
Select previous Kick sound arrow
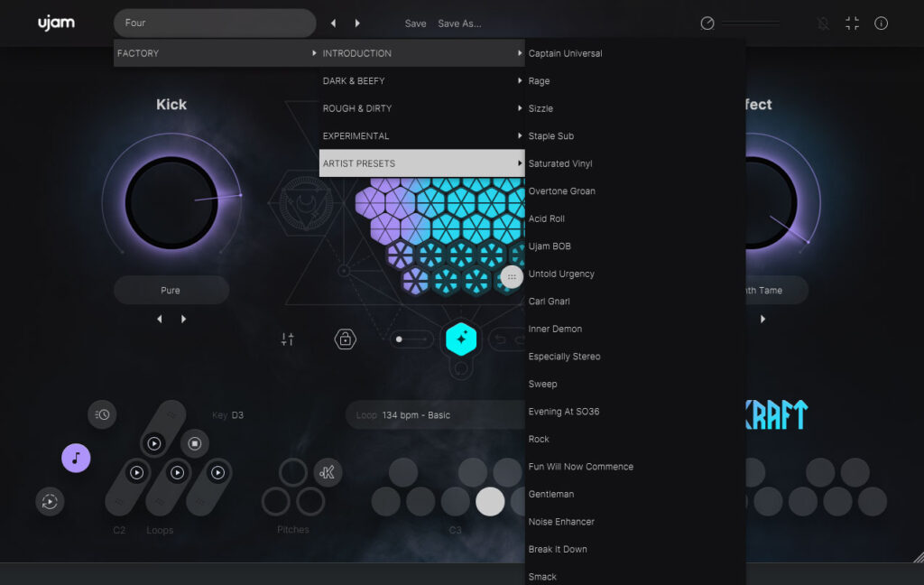(160, 319)
